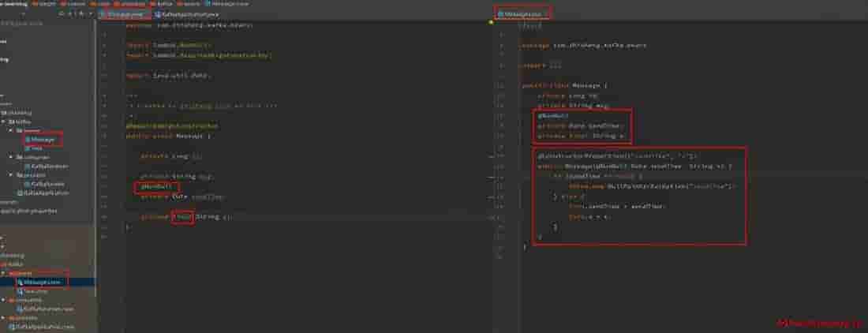868x333 pixels.
Task: Collapse the consumer package in the source tree
Action: [x=10, y=156]
